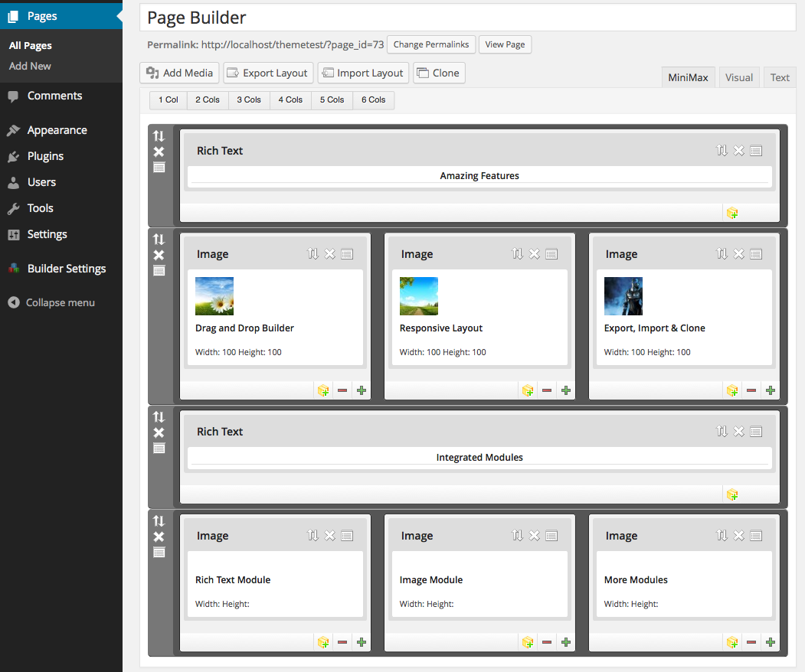Image resolution: width=805 pixels, height=672 pixels.
Task: Delete the entire first row using its X icon
Action: pyautogui.click(x=158, y=152)
